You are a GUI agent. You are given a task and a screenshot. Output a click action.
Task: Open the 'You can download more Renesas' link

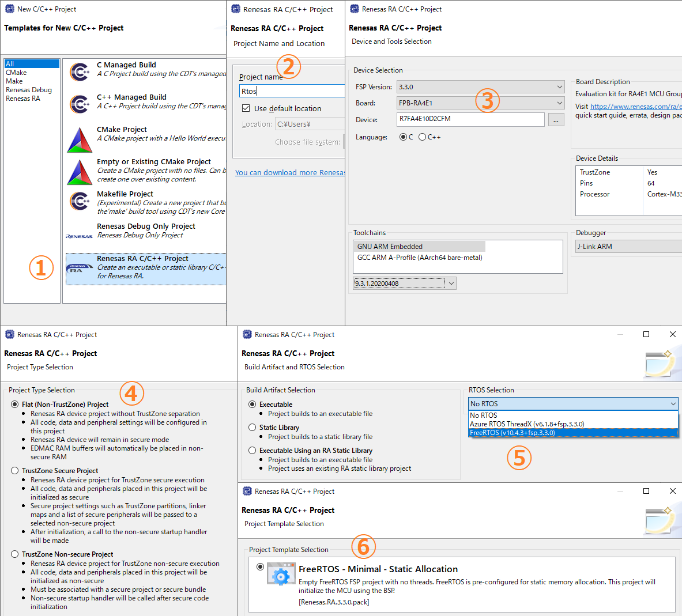pos(289,173)
